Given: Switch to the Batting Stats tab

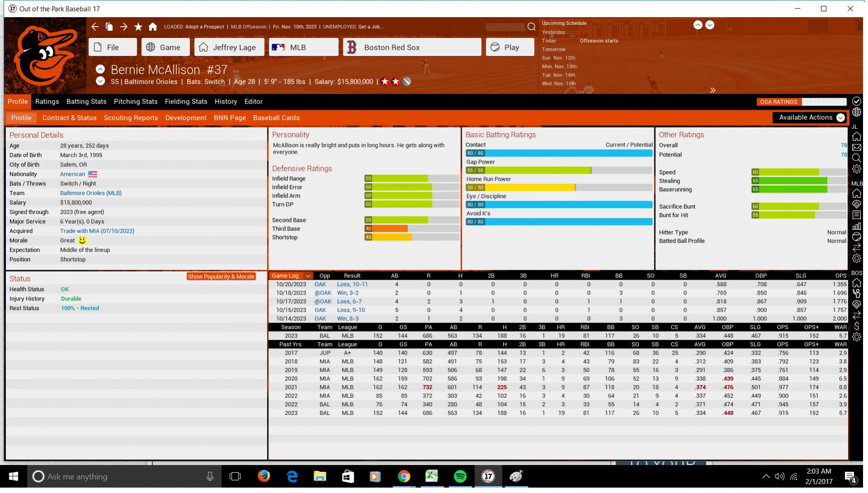Looking at the screenshot, I should [x=86, y=102].
